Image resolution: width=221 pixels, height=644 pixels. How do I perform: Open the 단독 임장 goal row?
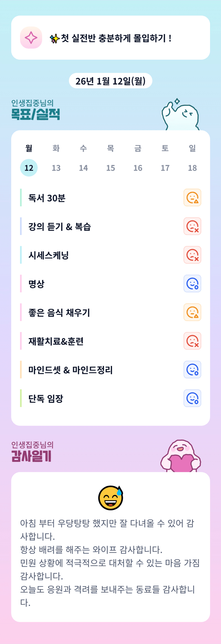[x=46, y=399]
